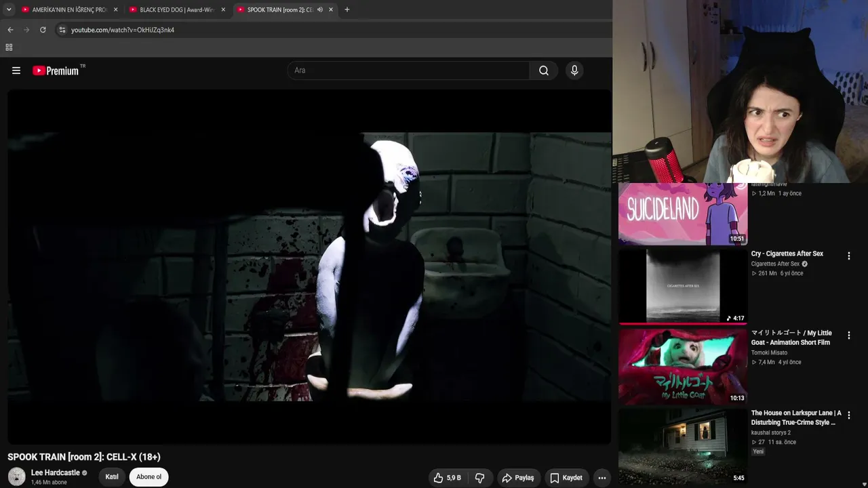Click the browser address bar URL
The image size is (868, 488).
(x=123, y=30)
